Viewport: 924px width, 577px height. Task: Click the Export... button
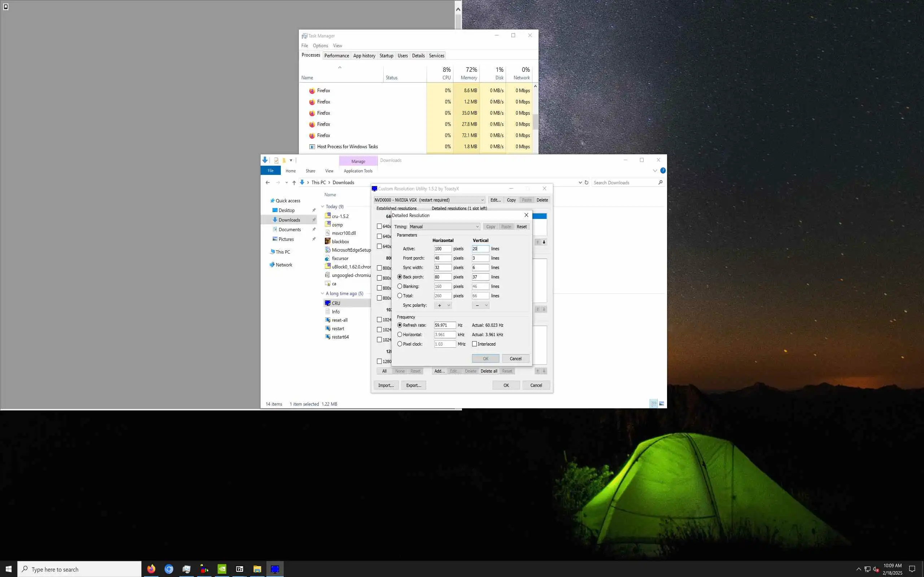[x=414, y=385]
